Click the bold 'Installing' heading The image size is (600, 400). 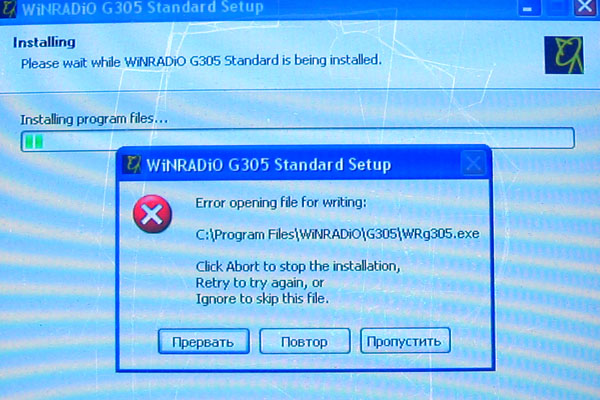[x=44, y=42]
